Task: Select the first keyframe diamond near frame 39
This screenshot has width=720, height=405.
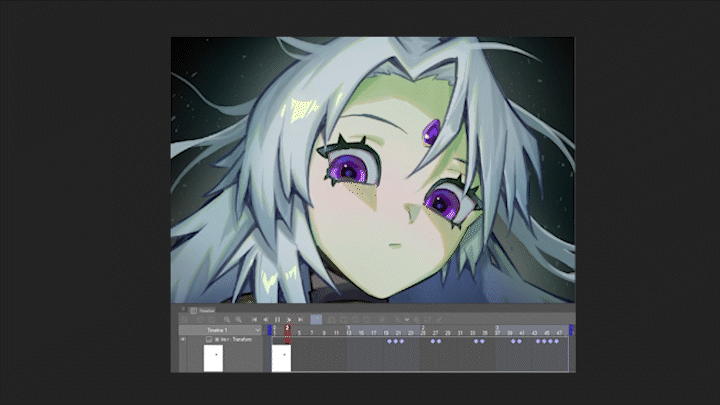Action: [513, 341]
